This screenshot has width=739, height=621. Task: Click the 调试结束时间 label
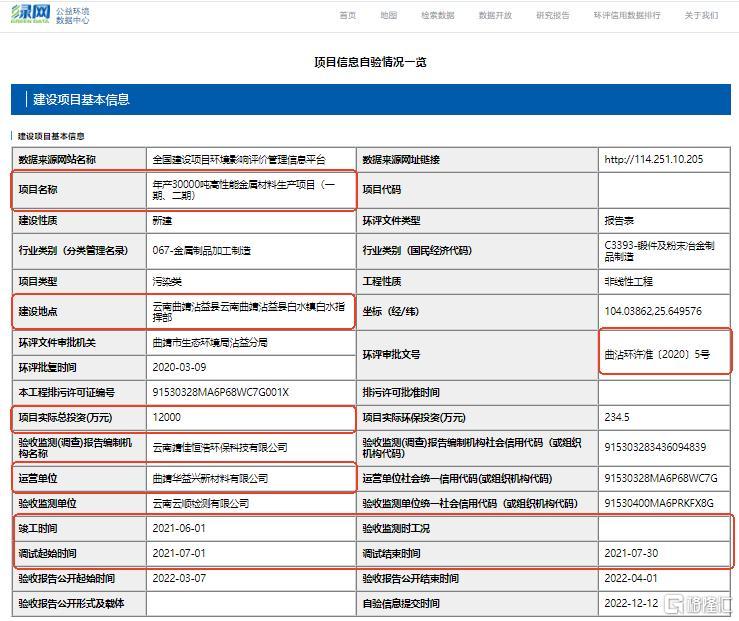391,553
